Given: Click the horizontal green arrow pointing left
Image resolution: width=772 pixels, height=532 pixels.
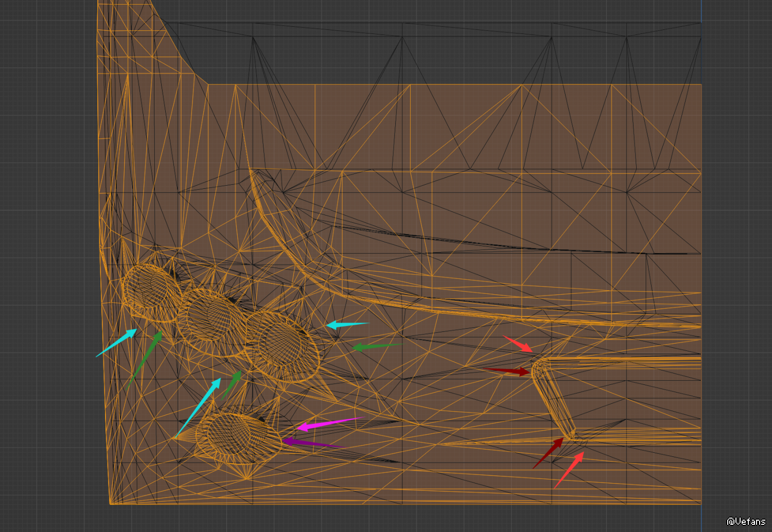Looking at the screenshot, I should [x=376, y=346].
